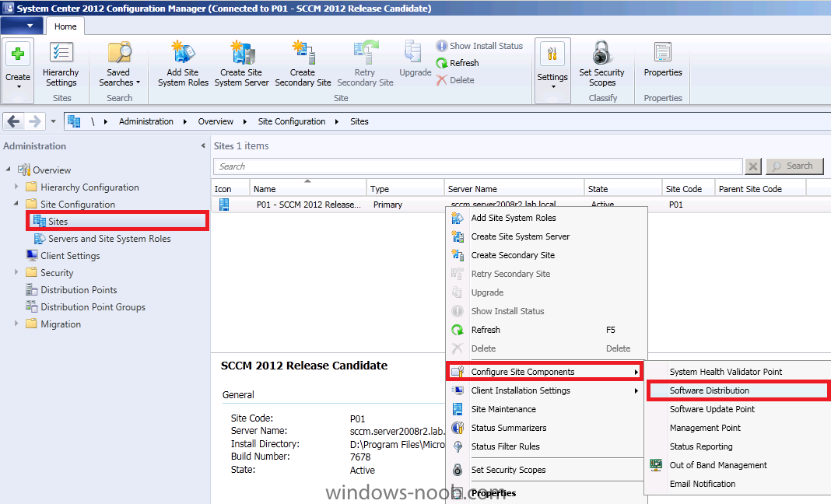
Task: Go back with the navigation arrow
Action: point(14,121)
